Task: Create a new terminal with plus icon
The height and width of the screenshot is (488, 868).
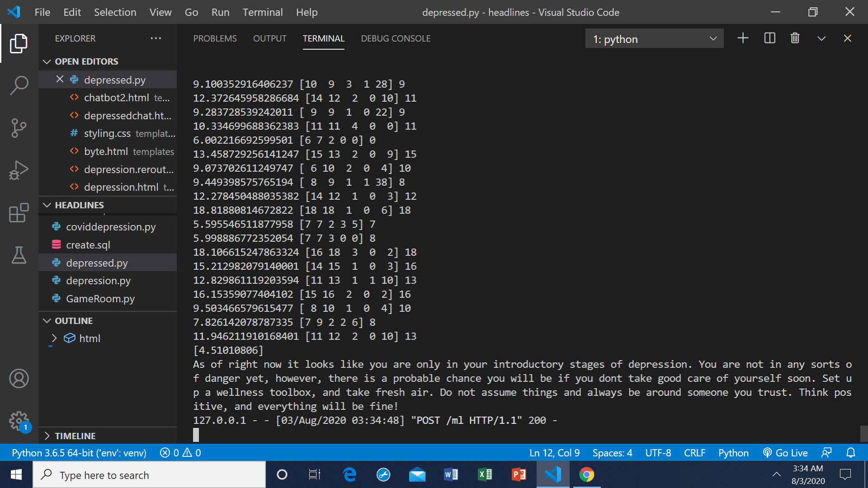Action: pyautogui.click(x=743, y=38)
